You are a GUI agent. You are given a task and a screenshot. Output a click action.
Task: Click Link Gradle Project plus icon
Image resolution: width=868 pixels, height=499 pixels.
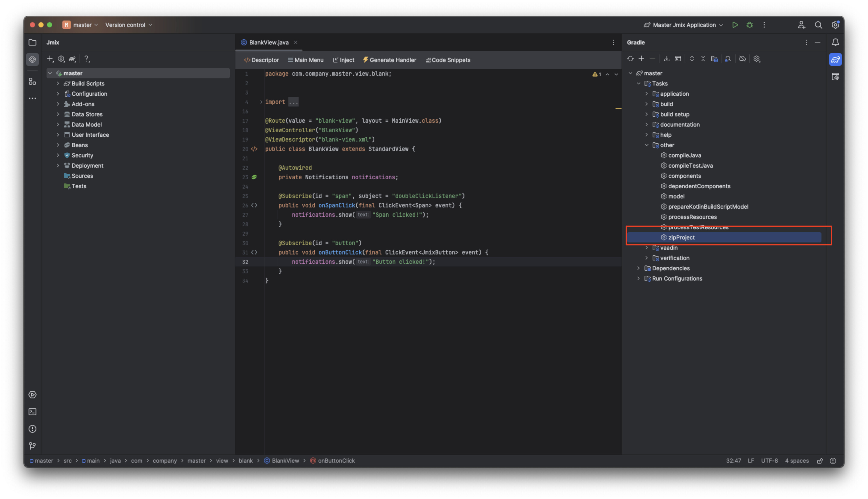point(641,59)
